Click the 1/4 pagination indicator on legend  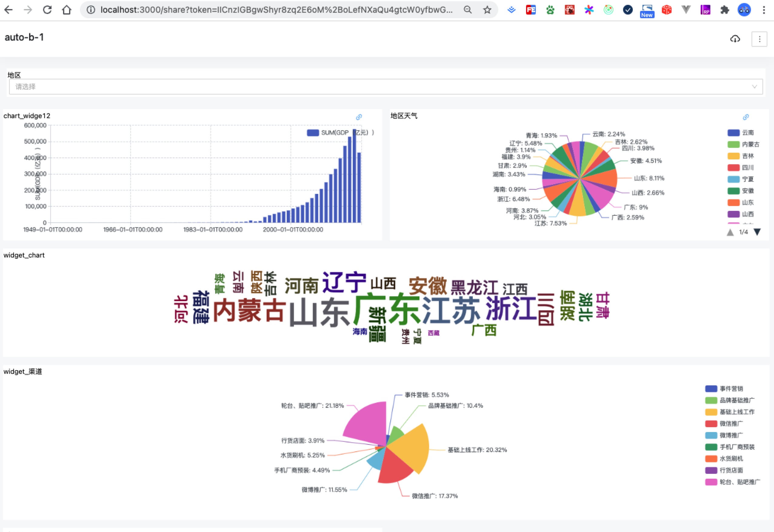coord(743,232)
